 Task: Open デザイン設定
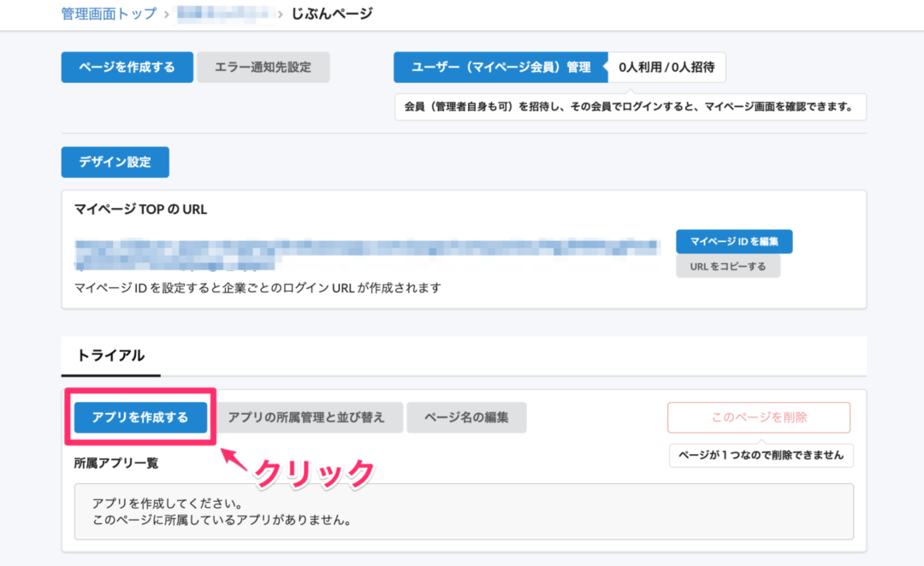pyautogui.click(x=115, y=162)
